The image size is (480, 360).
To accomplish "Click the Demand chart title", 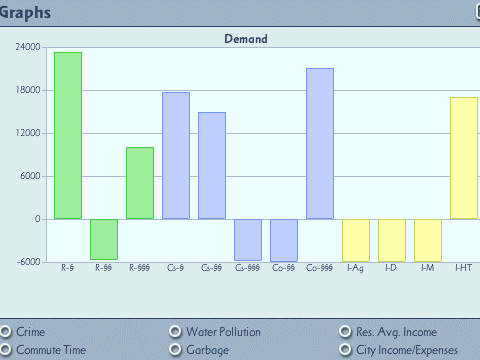I will pyautogui.click(x=246, y=39).
